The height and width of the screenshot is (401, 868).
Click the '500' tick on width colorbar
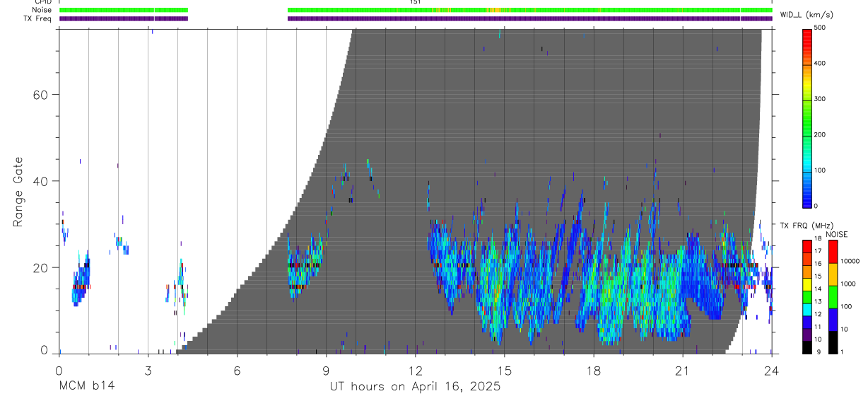(821, 28)
